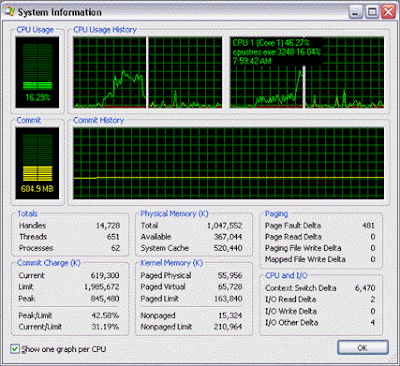Click the I/O Other Delta label
The width and height of the screenshot is (400, 366).
point(292,322)
